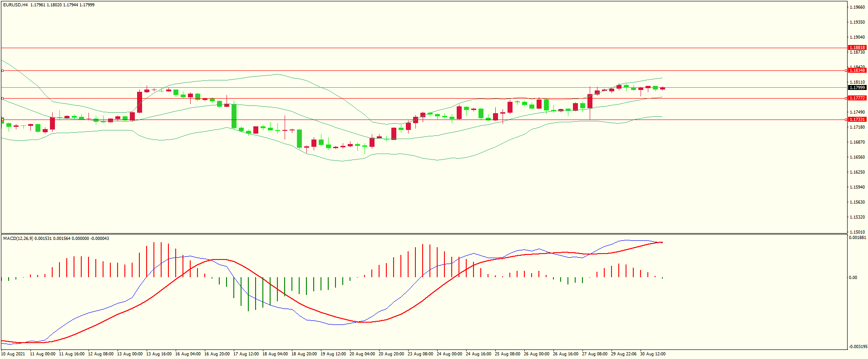Click the 0.00 MACD scale value

(x=853, y=278)
